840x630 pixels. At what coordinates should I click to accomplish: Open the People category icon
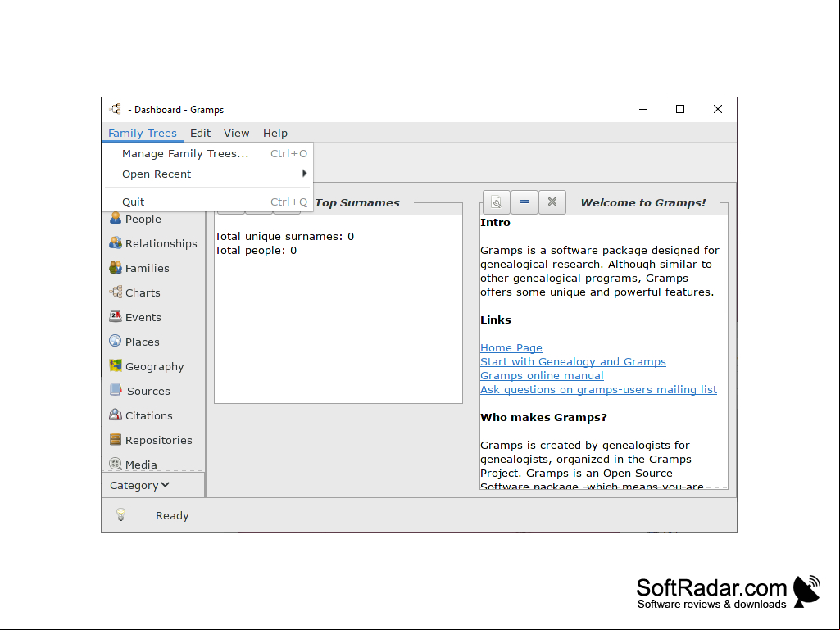pos(116,219)
